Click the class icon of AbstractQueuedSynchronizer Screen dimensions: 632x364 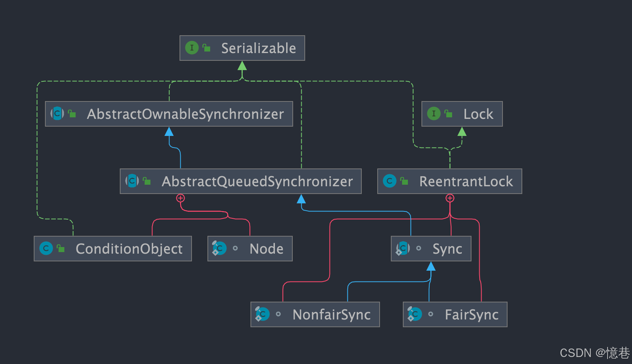(132, 181)
